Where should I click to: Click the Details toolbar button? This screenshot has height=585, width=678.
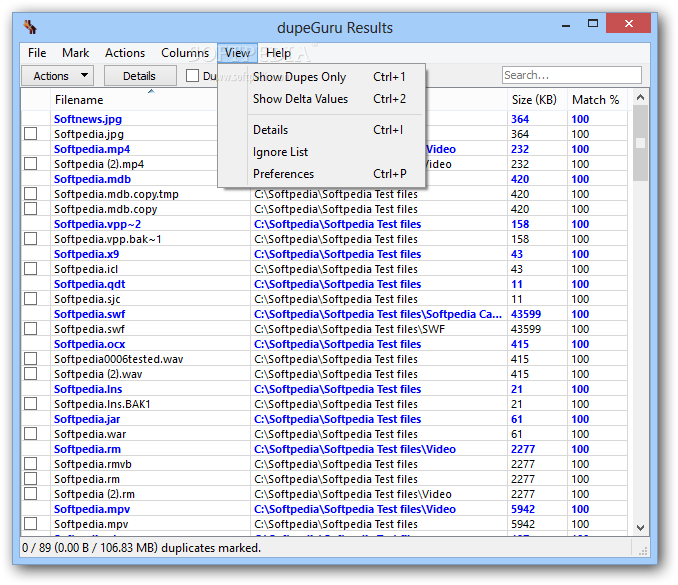coord(140,76)
